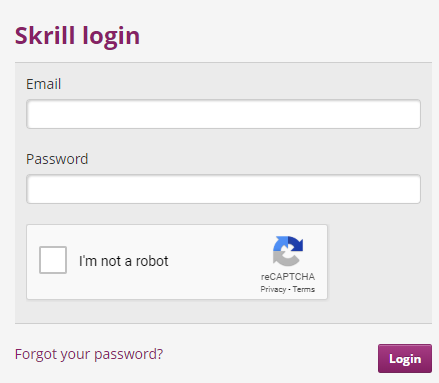Focus the Password input field
The image size is (439, 383).
click(x=223, y=189)
